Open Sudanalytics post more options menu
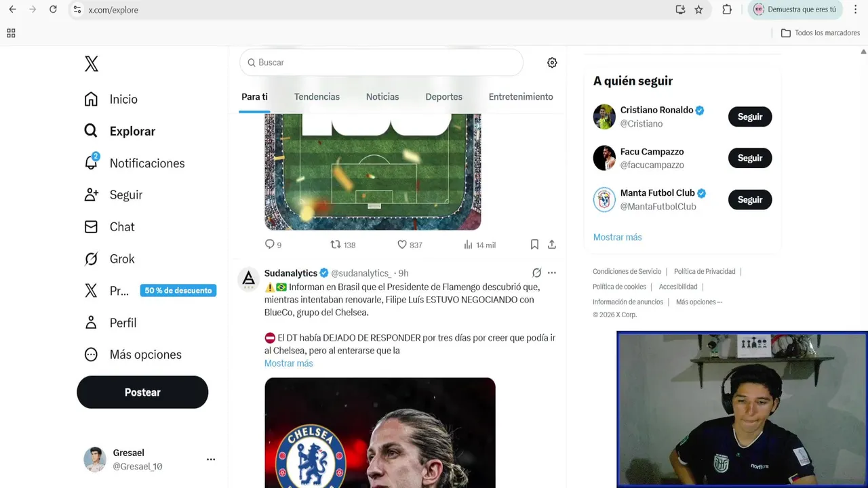 coord(552,272)
